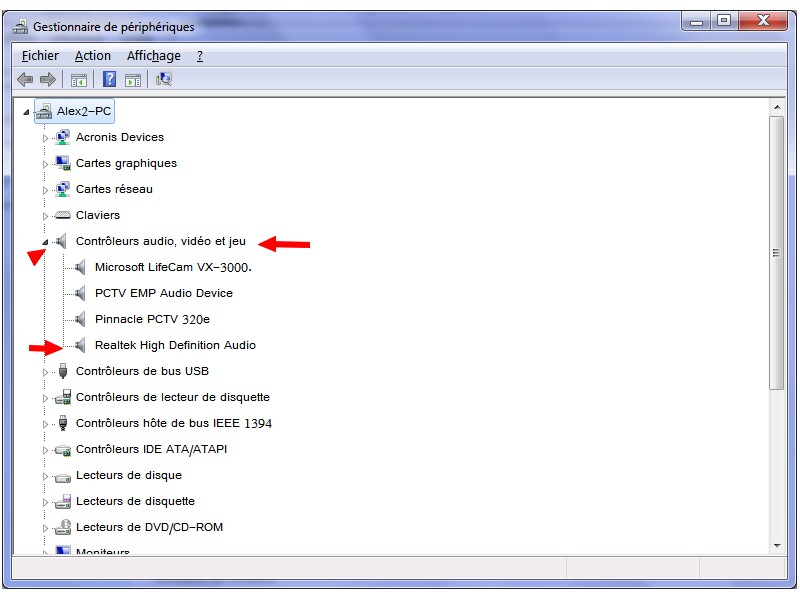Collapse the Contrôleurs audio, vidéo et jeu node
Viewport: 800px width, 600px height.
(x=45, y=242)
